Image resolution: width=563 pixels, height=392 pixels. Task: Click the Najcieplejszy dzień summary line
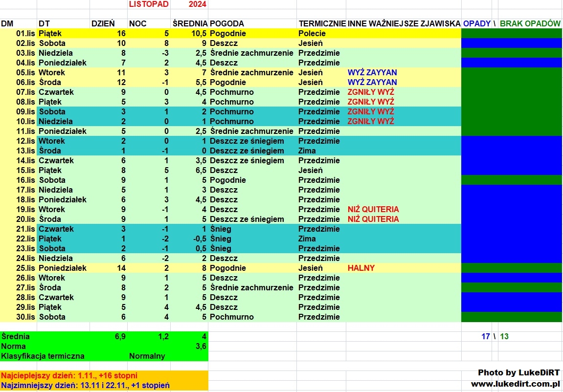point(69,375)
